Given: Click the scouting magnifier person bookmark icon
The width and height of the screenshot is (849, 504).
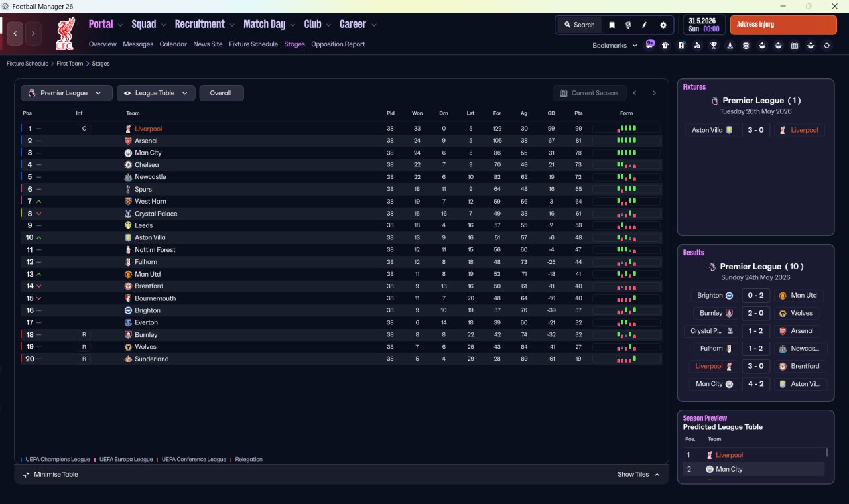Looking at the screenshot, I should click(697, 46).
